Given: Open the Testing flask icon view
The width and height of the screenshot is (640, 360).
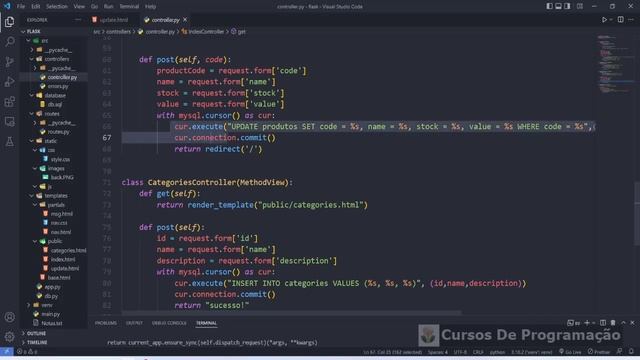Looking at the screenshot, I should [9, 142].
